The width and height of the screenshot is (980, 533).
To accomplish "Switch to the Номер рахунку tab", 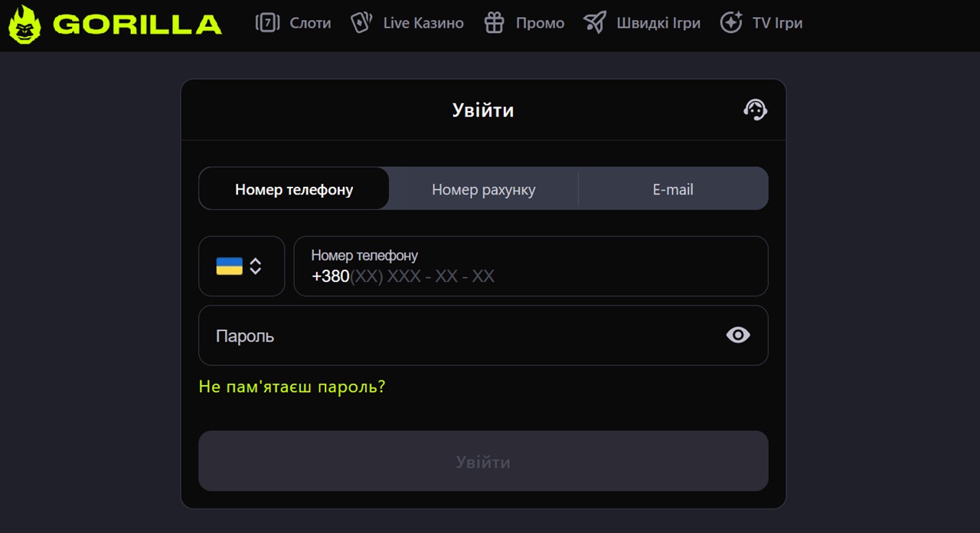I will [484, 189].
